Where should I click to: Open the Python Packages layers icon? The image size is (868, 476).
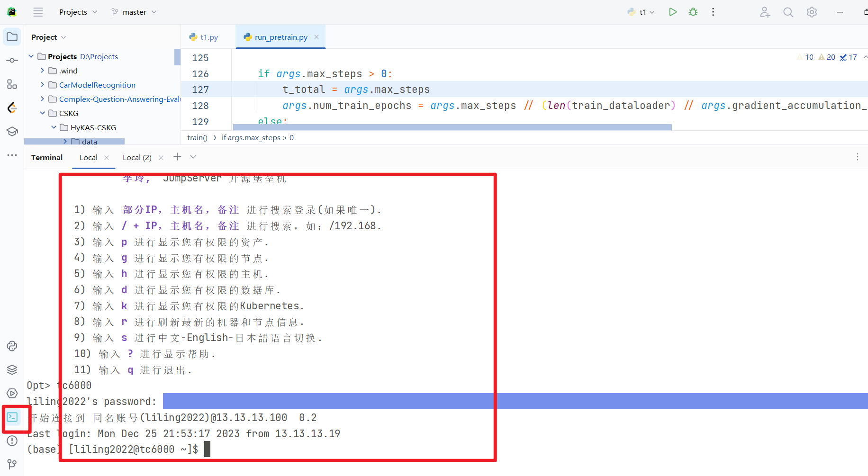coord(12,370)
